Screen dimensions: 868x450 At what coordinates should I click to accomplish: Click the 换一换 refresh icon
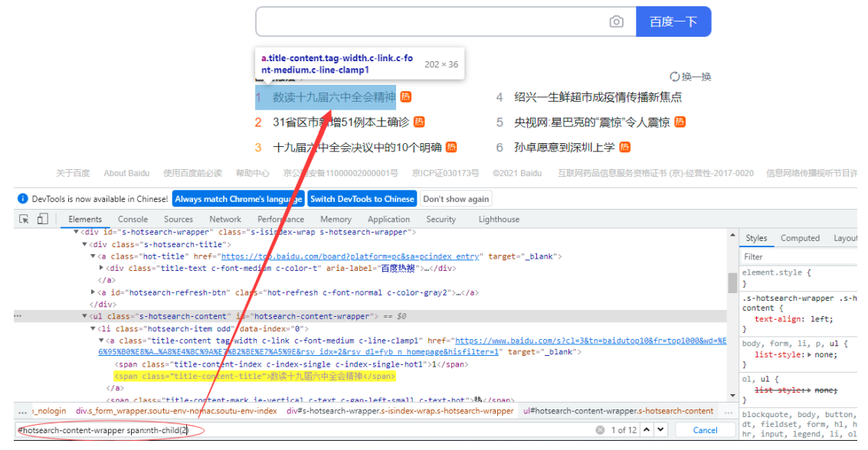click(x=674, y=77)
